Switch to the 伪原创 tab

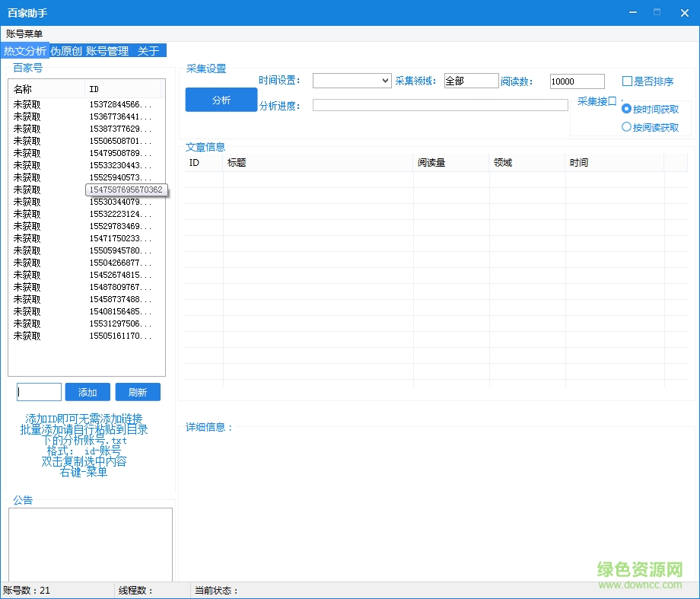66,51
